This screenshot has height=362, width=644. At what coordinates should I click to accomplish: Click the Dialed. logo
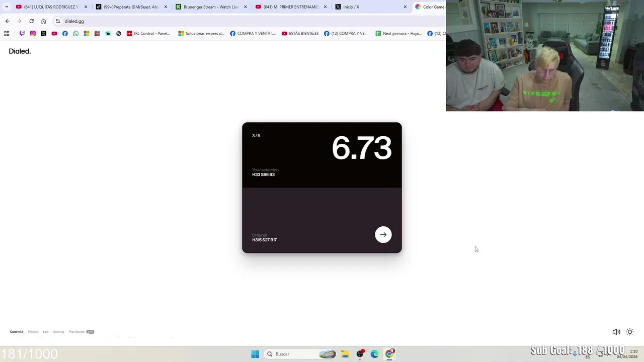pos(20,51)
